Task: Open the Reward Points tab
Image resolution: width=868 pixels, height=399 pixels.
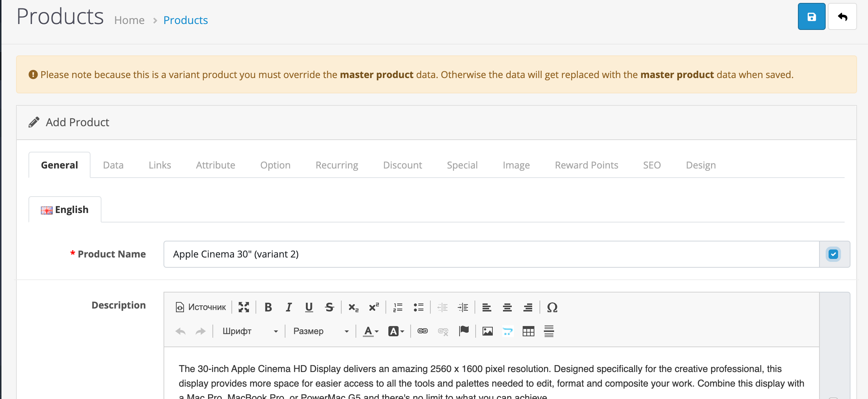Action: pyautogui.click(x=586, y=165)
